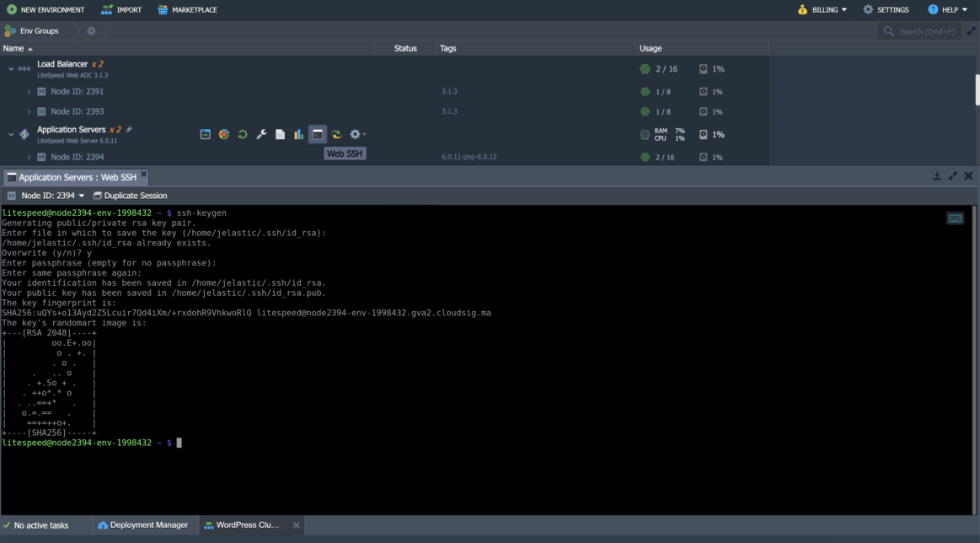Download the Web SSH session log
The image size is (980, 543).
click(936, 176)
